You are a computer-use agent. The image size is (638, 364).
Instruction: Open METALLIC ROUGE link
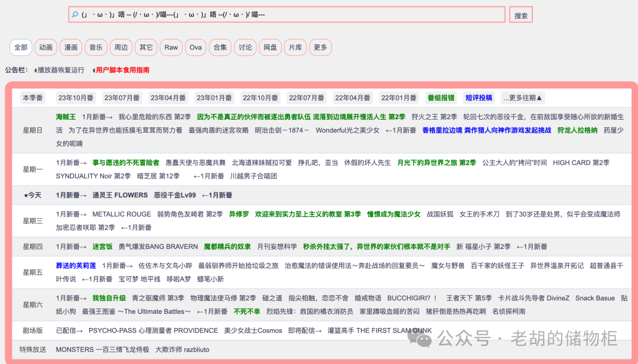[122, 215]
